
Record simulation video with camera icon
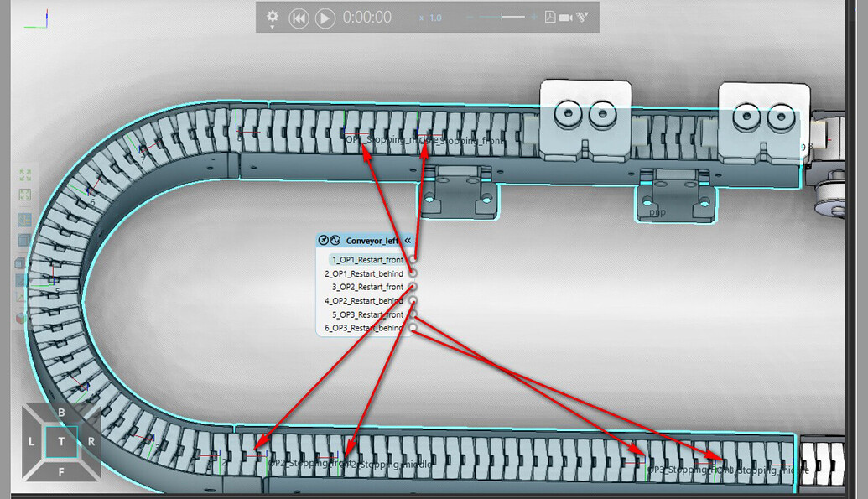(565, 18)
